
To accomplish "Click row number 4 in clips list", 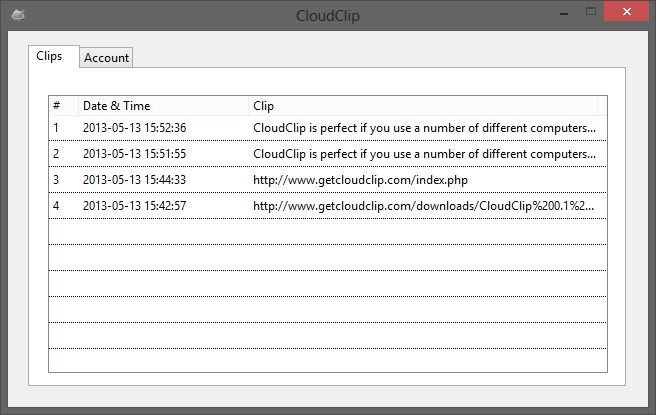I will (56, 206).
